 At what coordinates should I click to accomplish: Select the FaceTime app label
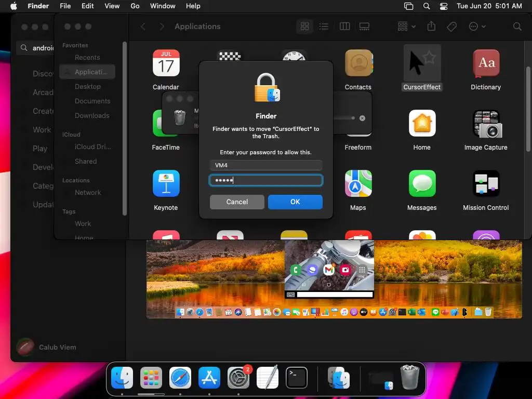(x=166, y=147)
